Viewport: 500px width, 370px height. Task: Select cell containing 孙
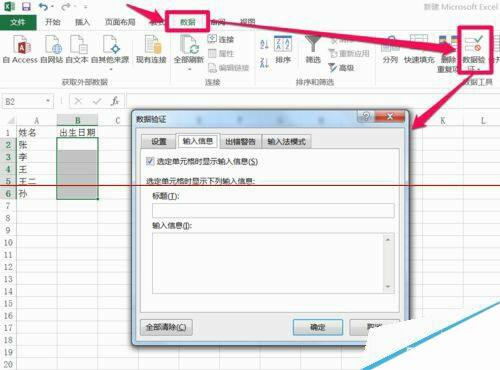click(x=37, y=194)
